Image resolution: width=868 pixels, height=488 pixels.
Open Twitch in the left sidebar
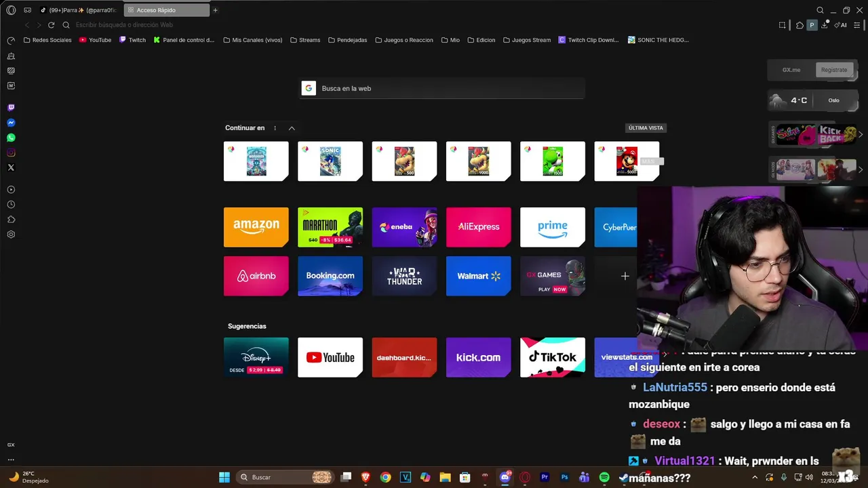tap(11, 108)
